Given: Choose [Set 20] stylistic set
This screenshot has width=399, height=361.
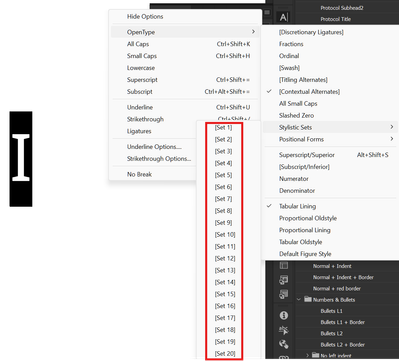Looking at the screenshot, I should pos(225,354).
